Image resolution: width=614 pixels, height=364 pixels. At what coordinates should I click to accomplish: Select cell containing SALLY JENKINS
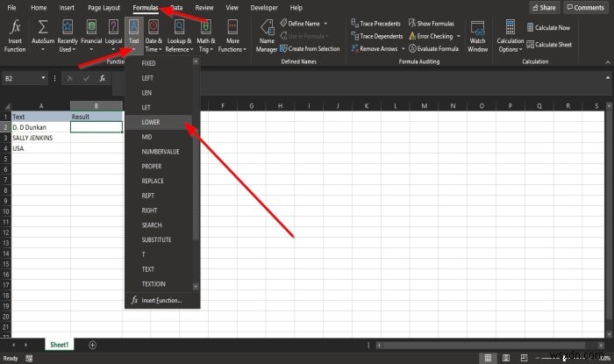pyautogui.click(x=40, y=138)
